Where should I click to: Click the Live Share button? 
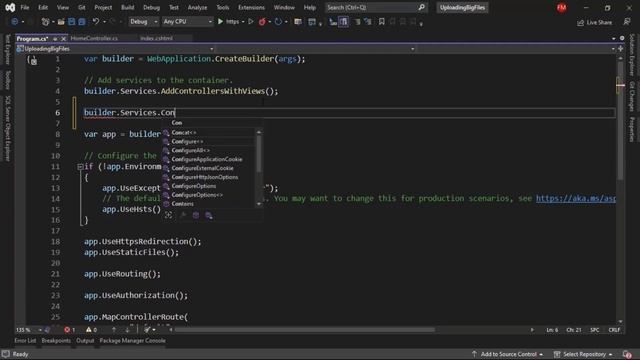[595, 22]
